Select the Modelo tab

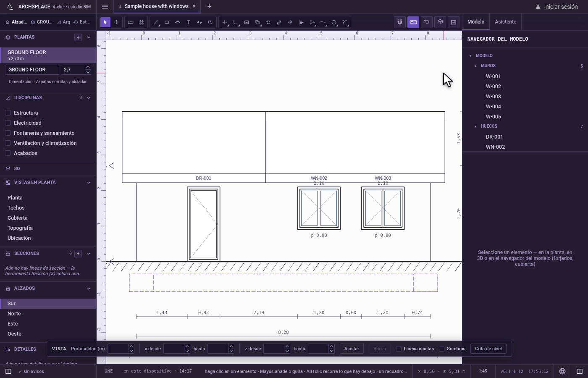point(476,22)
